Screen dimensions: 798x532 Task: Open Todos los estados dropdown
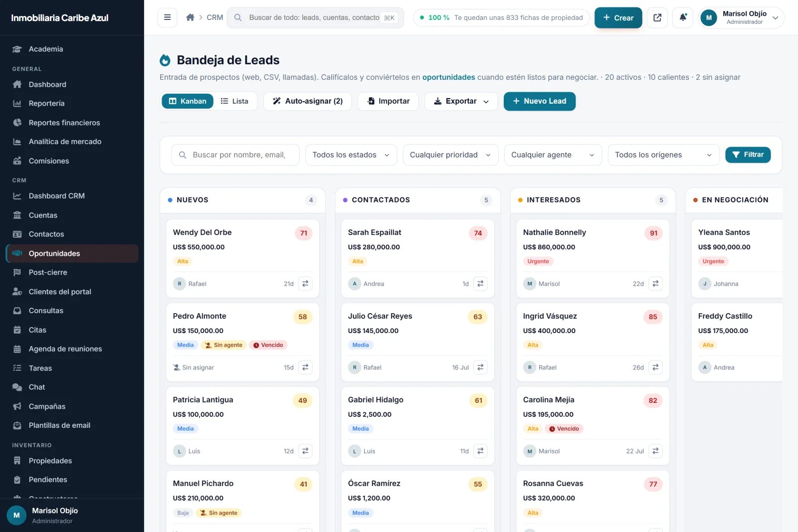click(351, 155)
